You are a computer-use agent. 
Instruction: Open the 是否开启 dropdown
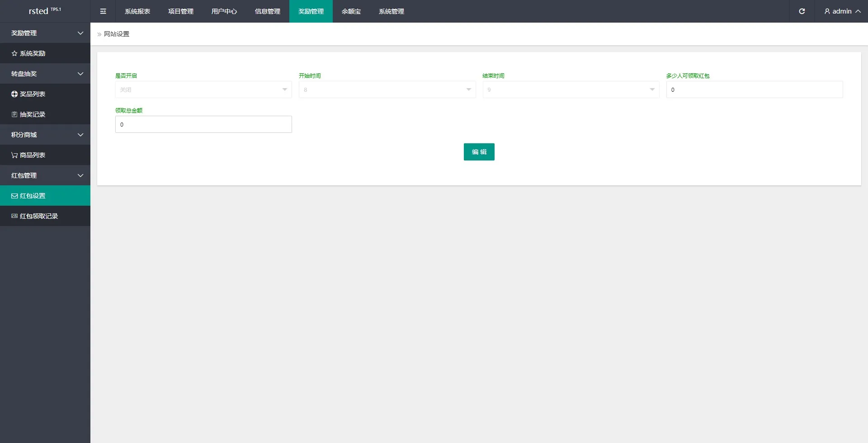[203, 90]
